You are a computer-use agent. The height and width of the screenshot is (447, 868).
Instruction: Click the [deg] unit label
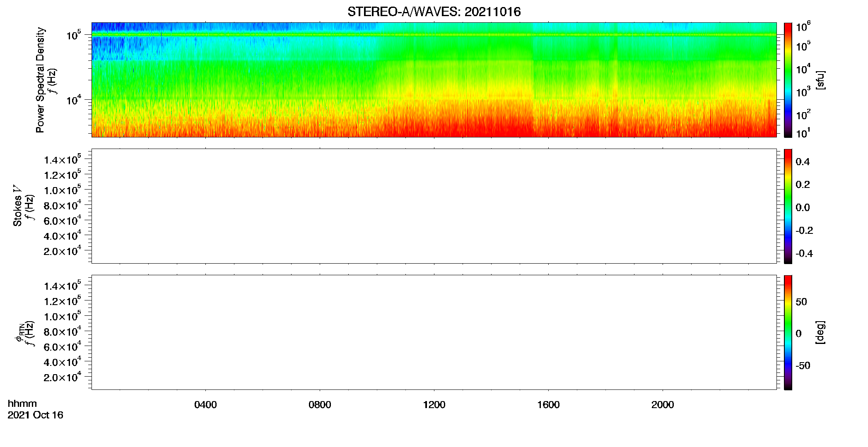point(820,332)
